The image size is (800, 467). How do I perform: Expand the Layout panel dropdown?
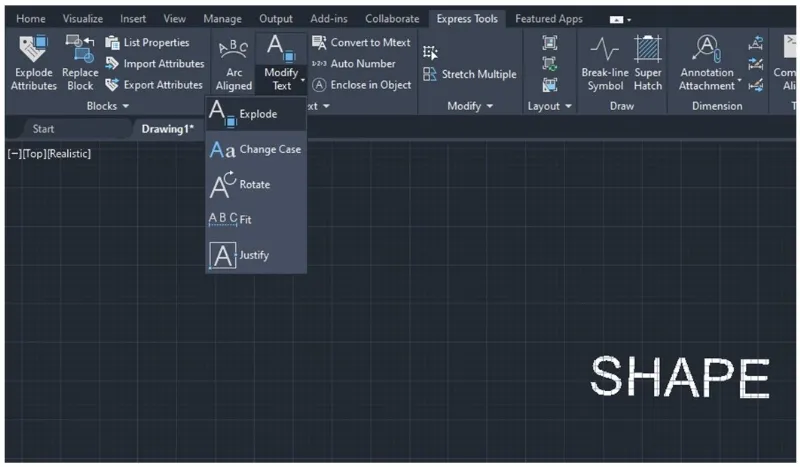click(x=550, y=106)
